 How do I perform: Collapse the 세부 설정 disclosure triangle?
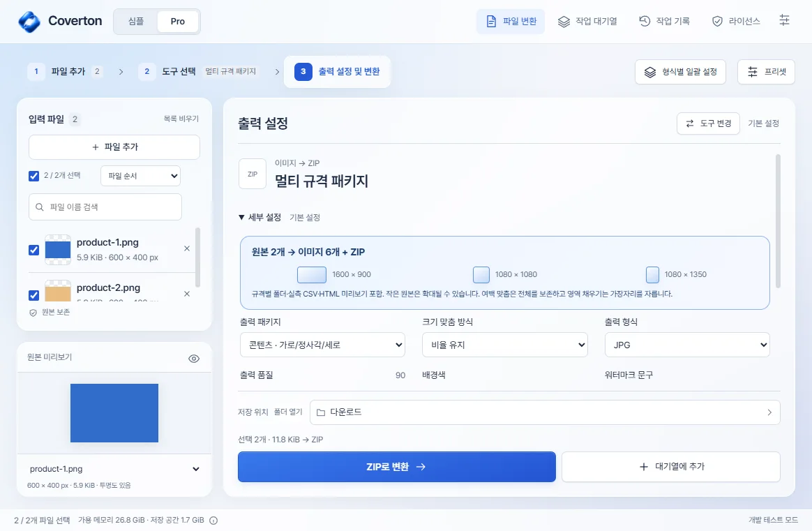pyautogui.click(x=241, y=218)
